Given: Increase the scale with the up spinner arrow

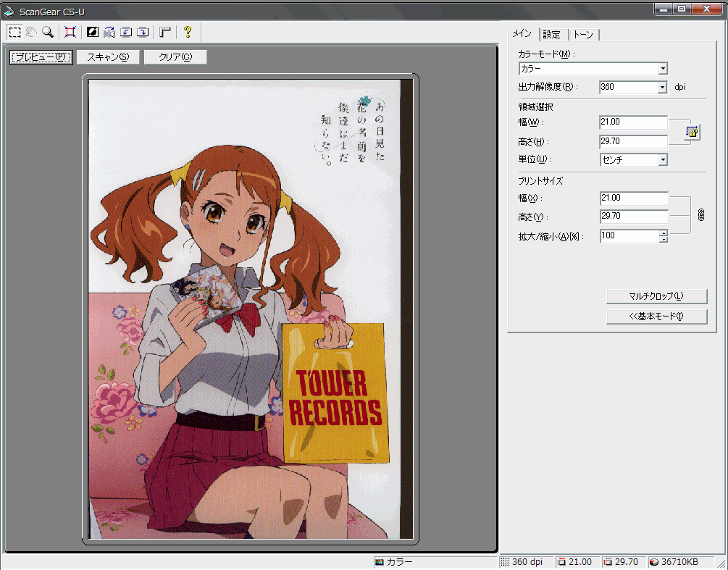Looking at the screenshot, I should (664, 233).
